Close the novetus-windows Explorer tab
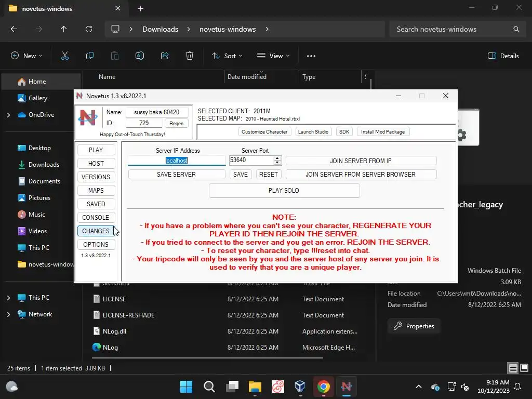Image resolution: width=532 pixels, height=399 pixels. click(118, 8)
